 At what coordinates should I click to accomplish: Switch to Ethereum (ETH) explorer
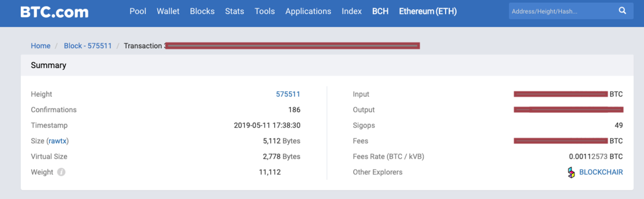pyautogui.click(x=428, y=11)
